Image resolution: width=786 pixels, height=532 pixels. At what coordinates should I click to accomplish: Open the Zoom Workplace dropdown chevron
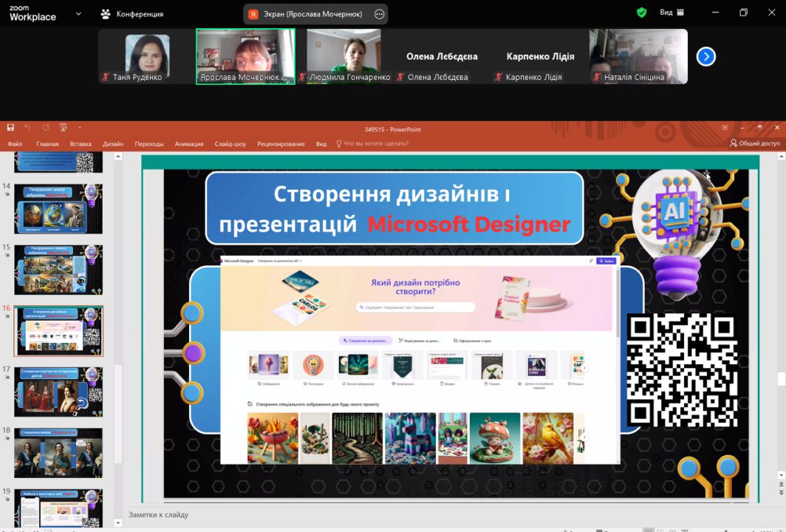[78, 14]
